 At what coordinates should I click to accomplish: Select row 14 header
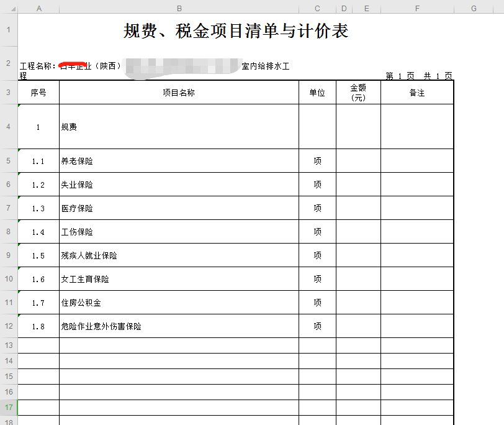tap(9, 361)
